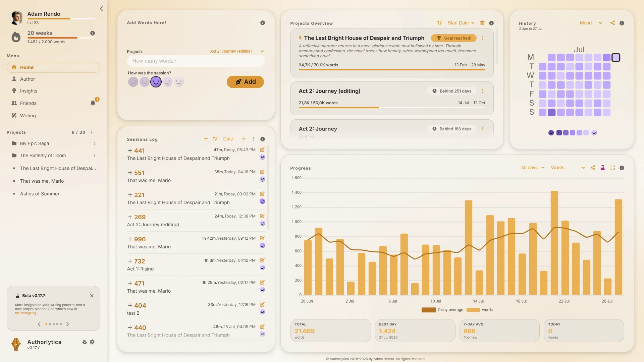Viewport: 644px width, 362px height.
Task: Click Act 2: Journey (editing) progress bar
Action: [392, 108]
